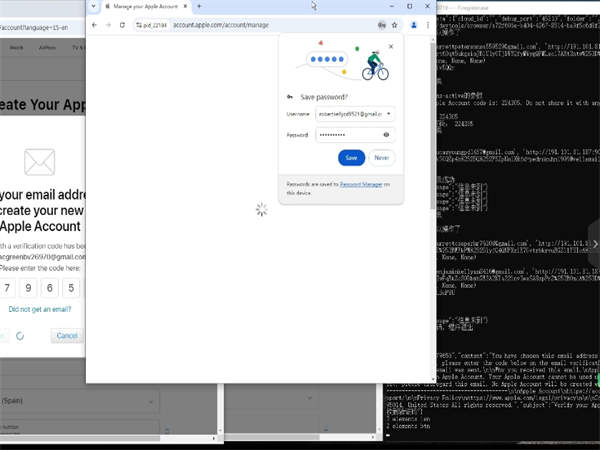Open a new tab with plus button
The height and width of the screenshot is (450, 600).
[x=198, y=7]
